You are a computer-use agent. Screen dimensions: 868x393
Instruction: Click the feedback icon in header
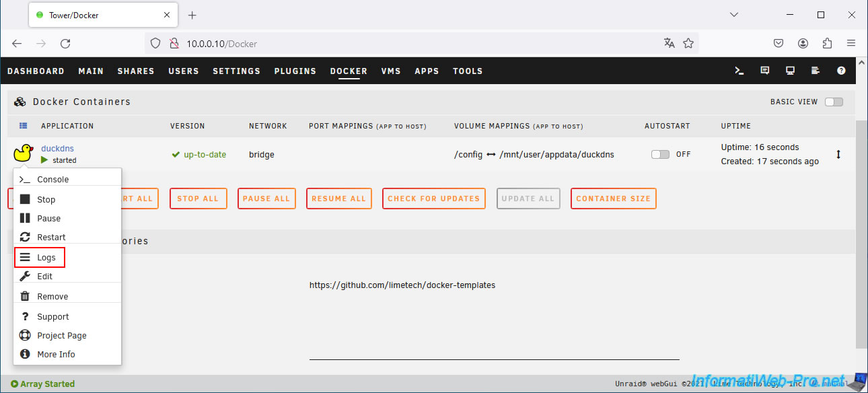[x=764, y=71]
